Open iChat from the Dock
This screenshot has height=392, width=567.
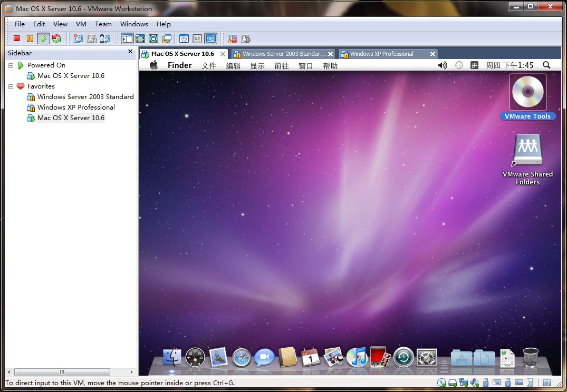(264, 358)
